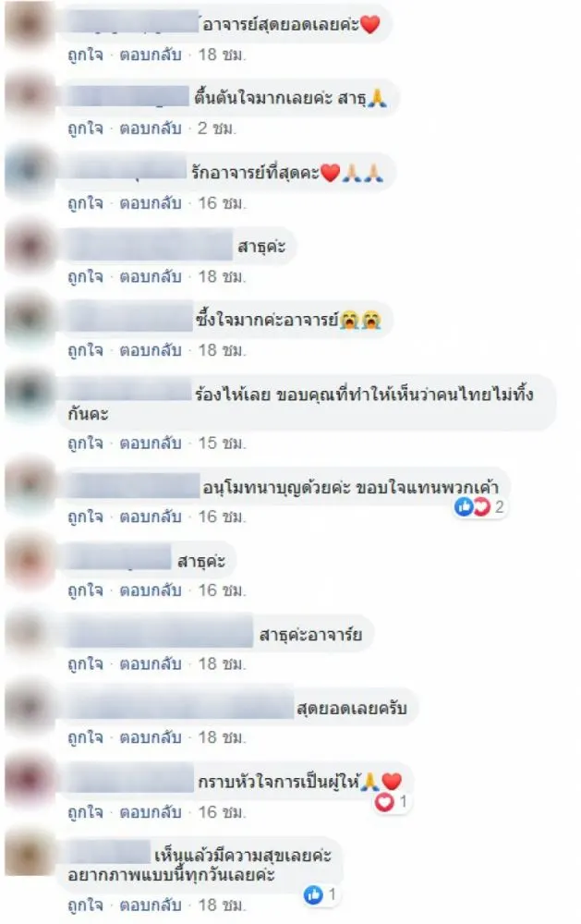Open the blurred username before the 'ซึ้งใจมากค่ะอาจารย์' comment
The width and height of the screenshot is (581, 924).
click(129, 320)
